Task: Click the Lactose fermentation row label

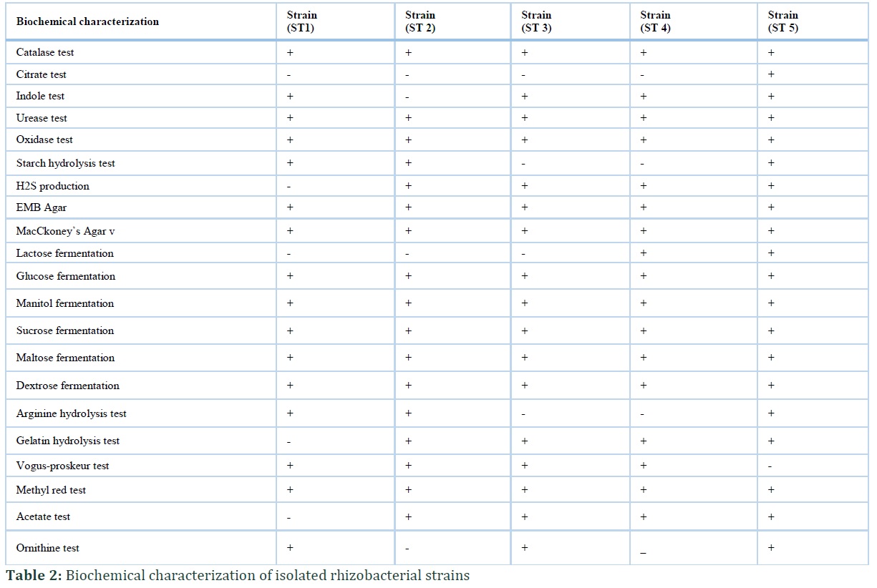Action: coord(65,253)
